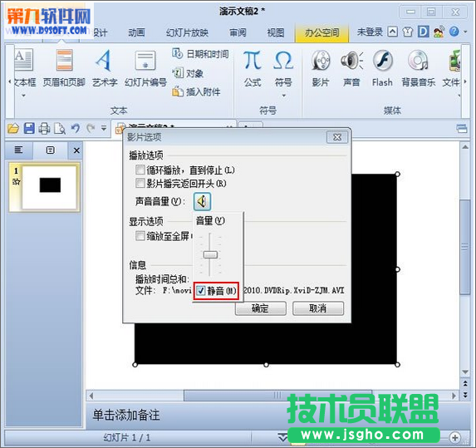Insert date and time (日期和时间)
The image size is (476, 448).
tap(200, 54)
